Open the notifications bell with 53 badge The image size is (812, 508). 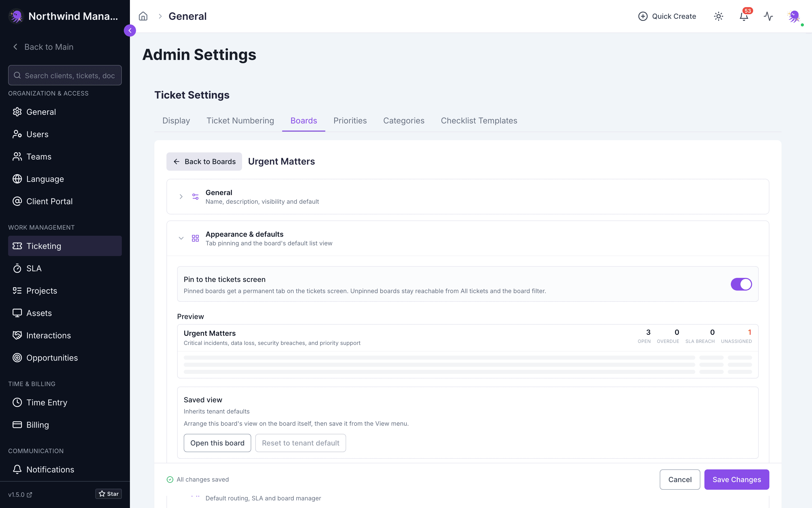744,16
